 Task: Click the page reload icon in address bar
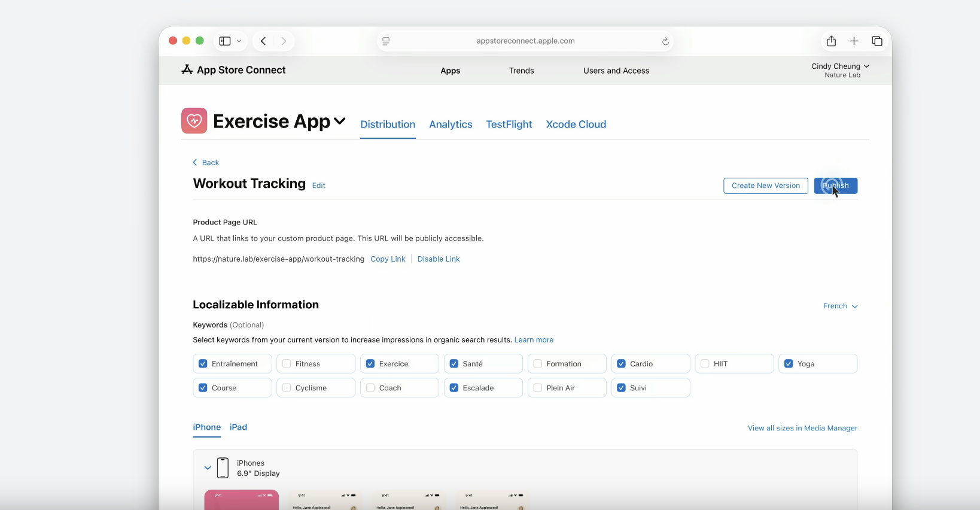tap(665, 41)
